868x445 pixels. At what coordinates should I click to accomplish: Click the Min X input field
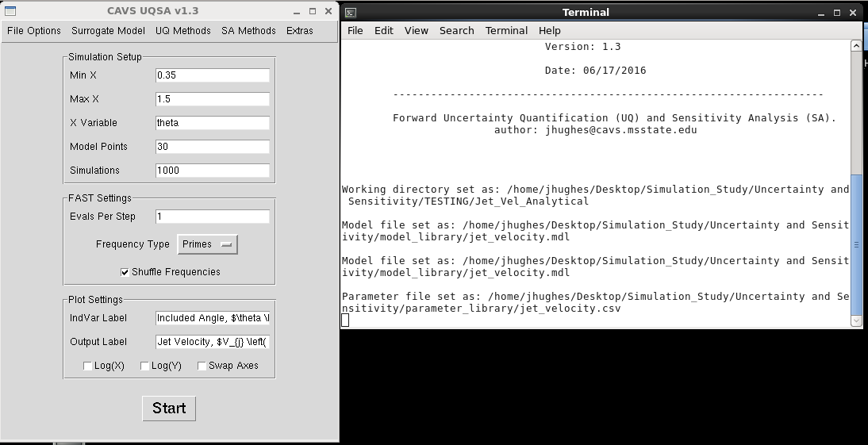213,75
